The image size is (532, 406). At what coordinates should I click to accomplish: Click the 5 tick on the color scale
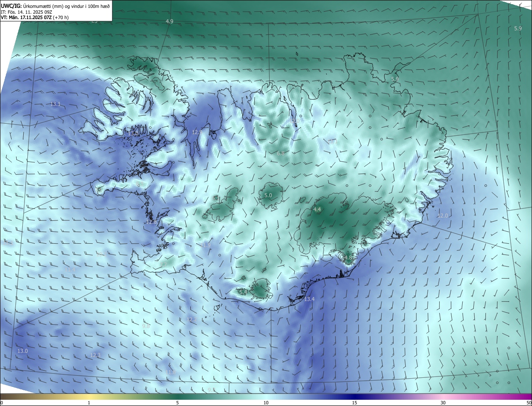pyautogui.click(x=177, y=403)
